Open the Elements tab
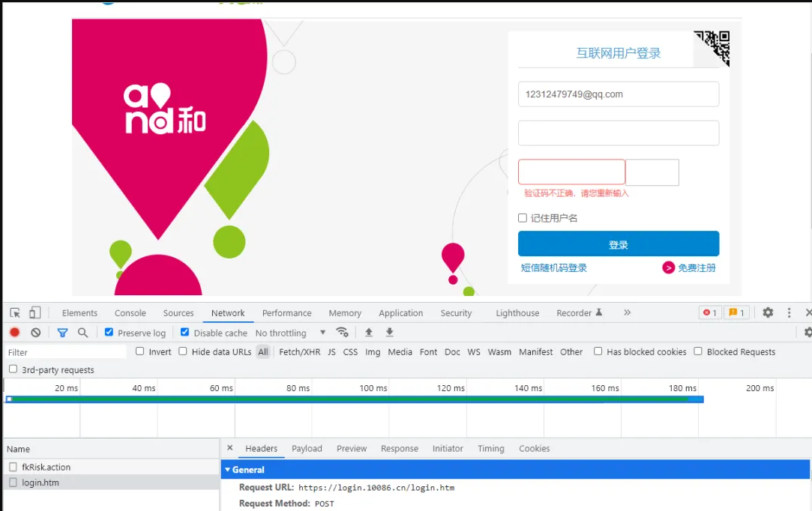The width and height of the screenshot is (812, 511). point(79,312)
